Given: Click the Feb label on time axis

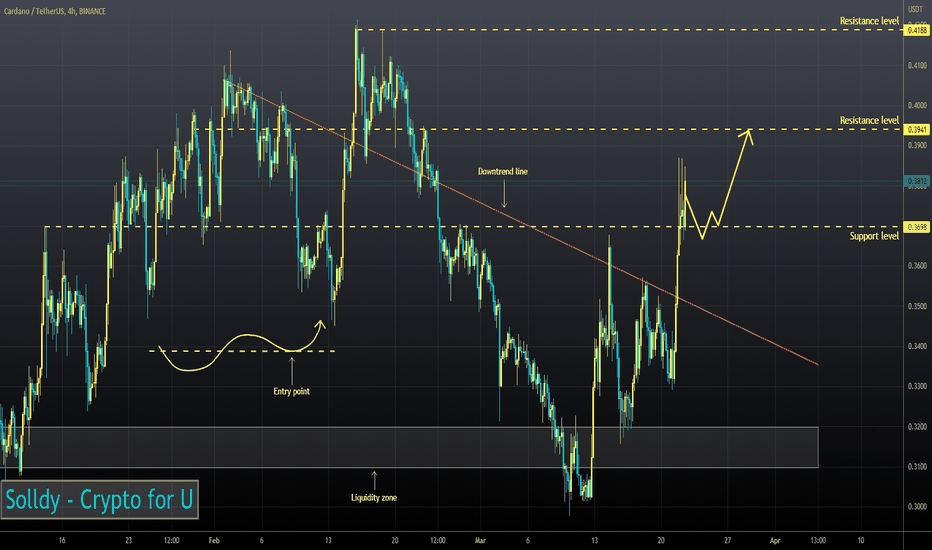Looking at the screenshot, I should [x=214, y=540].
